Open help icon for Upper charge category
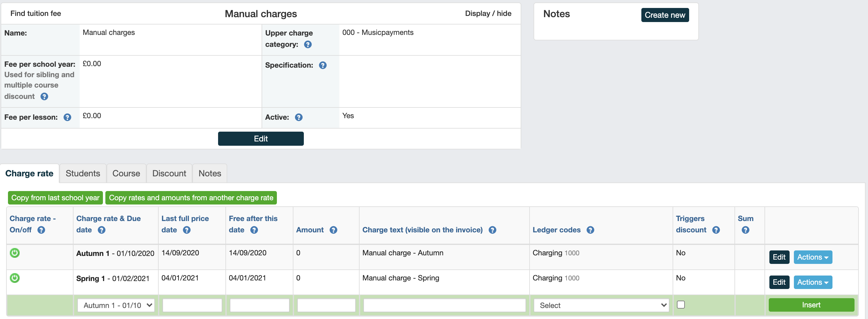The height and width of the screenshot is (319, 868). (308, 44)
